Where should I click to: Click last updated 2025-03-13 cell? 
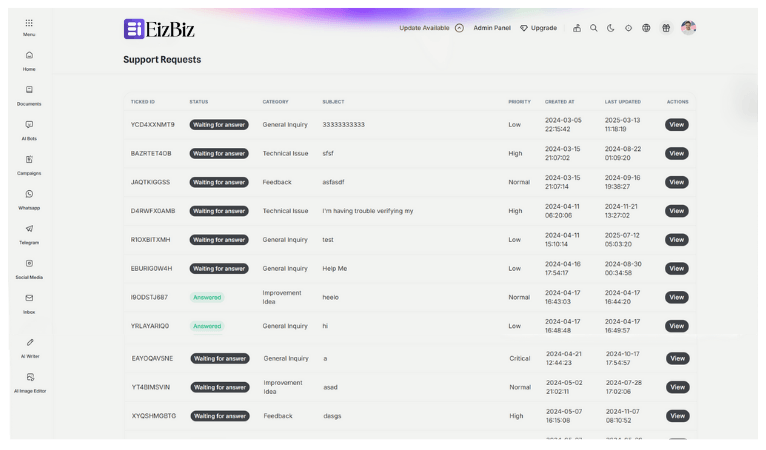point(622,125)
